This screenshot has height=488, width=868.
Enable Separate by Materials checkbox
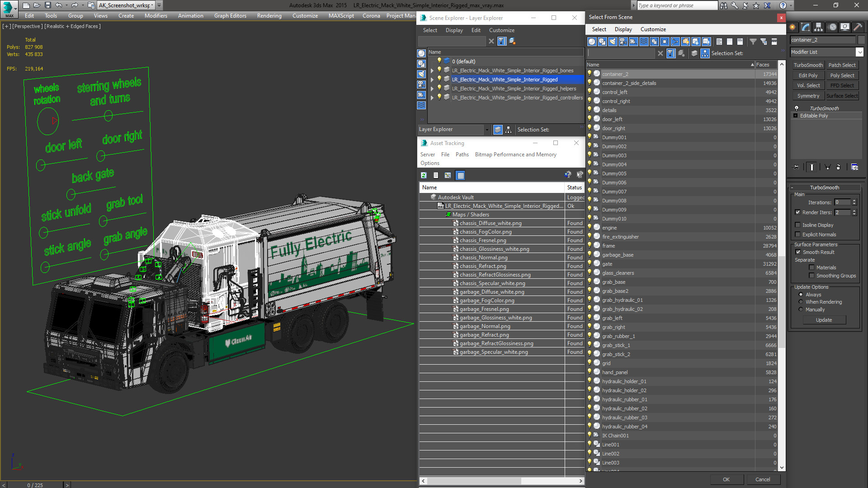pos(811,267)
